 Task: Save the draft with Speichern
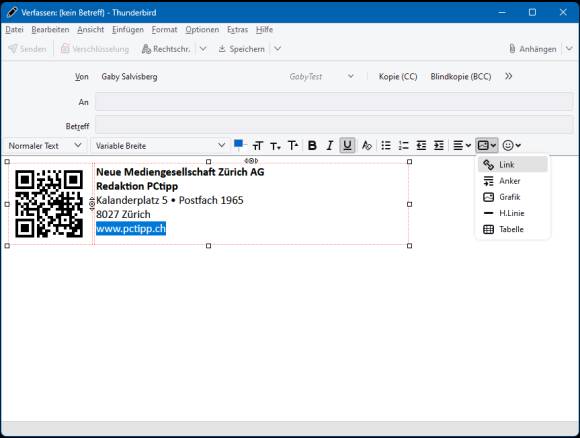pos(242,49)
